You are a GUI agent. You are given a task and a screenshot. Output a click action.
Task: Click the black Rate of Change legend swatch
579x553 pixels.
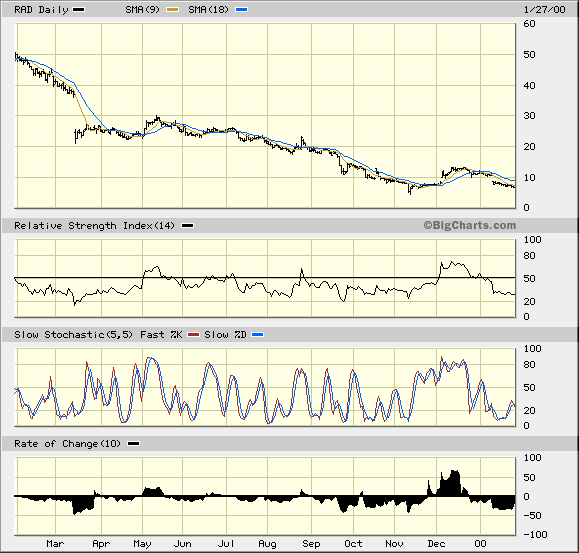point(133,444)
